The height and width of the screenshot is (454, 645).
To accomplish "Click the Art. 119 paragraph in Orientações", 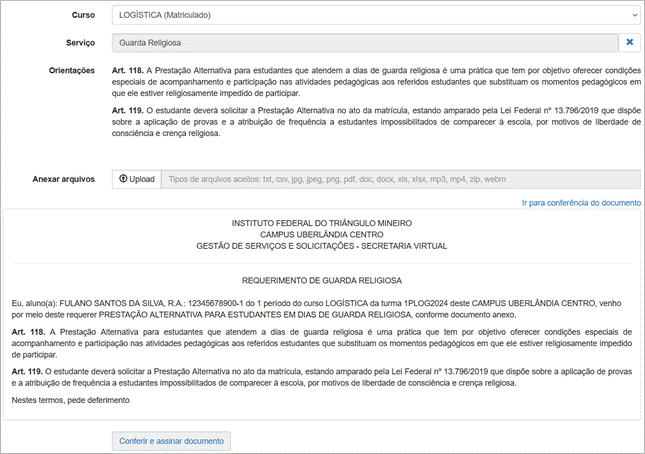I will 376,122.
